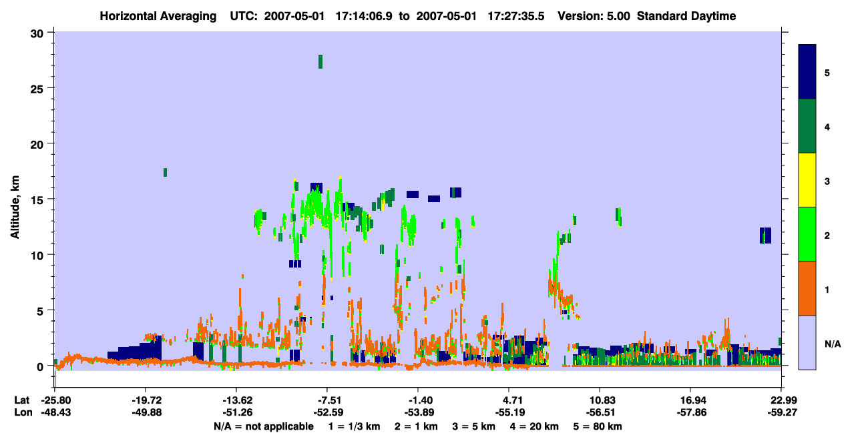This screenshot has height=445, width=868.
Task: Click the dark blue block at 12 km far right
Action: [x=765, y=235]
